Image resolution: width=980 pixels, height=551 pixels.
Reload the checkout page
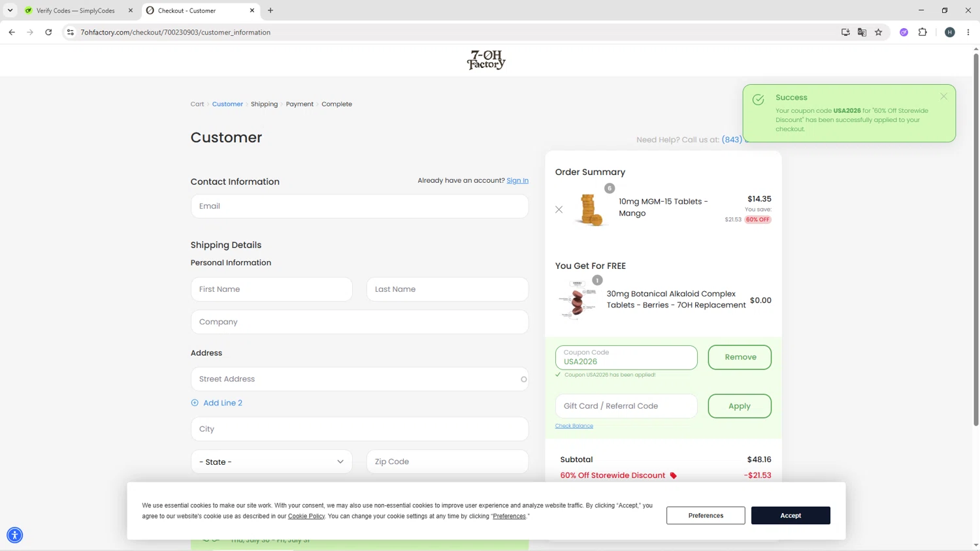pos(48,32)
